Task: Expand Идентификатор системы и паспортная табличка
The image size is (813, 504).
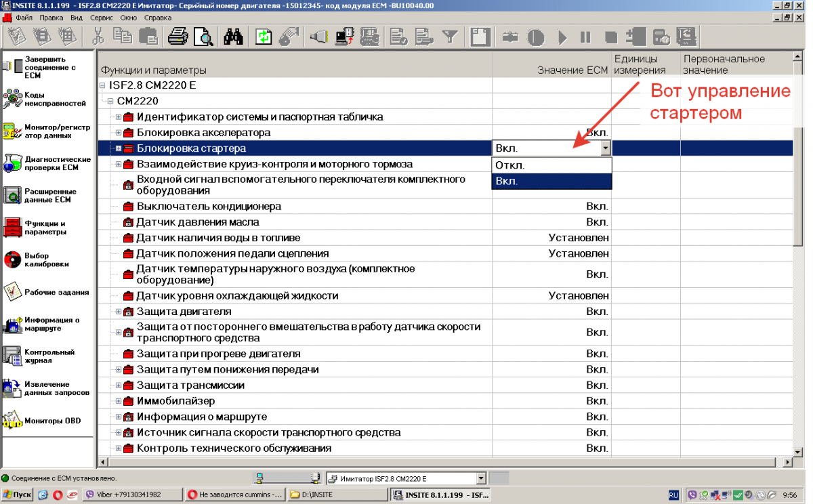Action: coord(119,117)
